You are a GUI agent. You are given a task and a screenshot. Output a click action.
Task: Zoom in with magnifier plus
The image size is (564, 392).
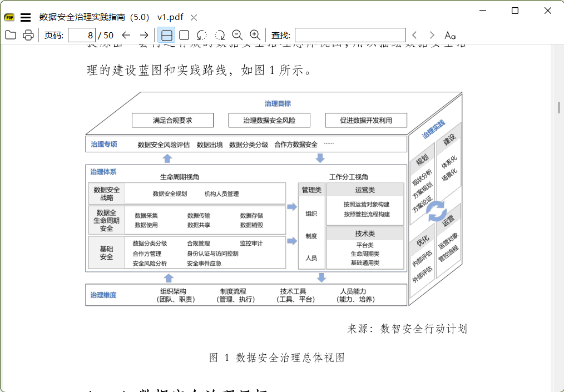(255, 35)
